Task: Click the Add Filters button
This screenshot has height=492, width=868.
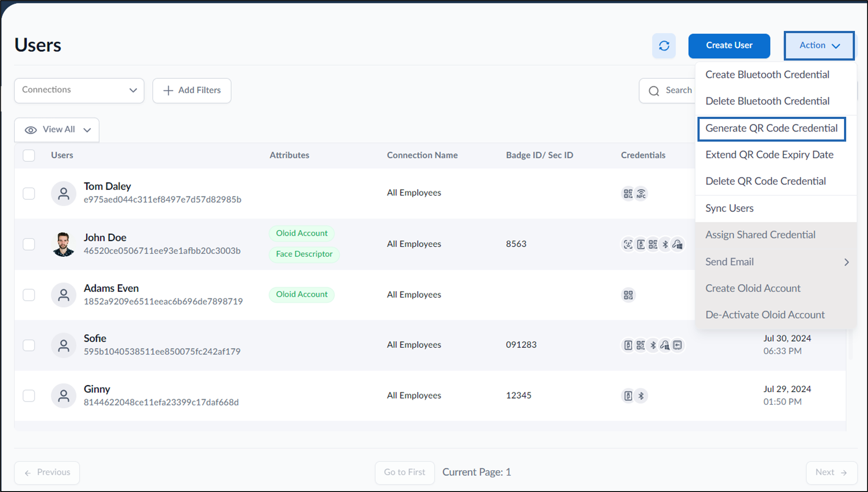Action: (x=192, y=91)
